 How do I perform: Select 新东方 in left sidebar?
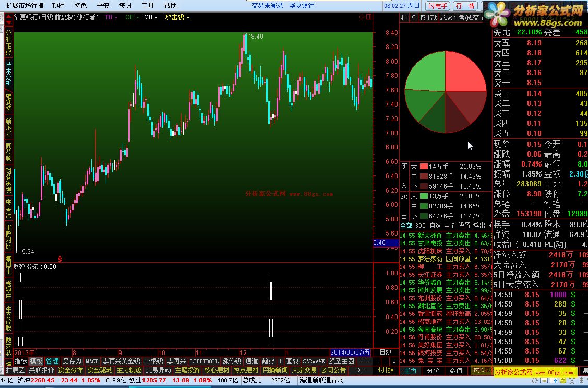coord(9,127)
